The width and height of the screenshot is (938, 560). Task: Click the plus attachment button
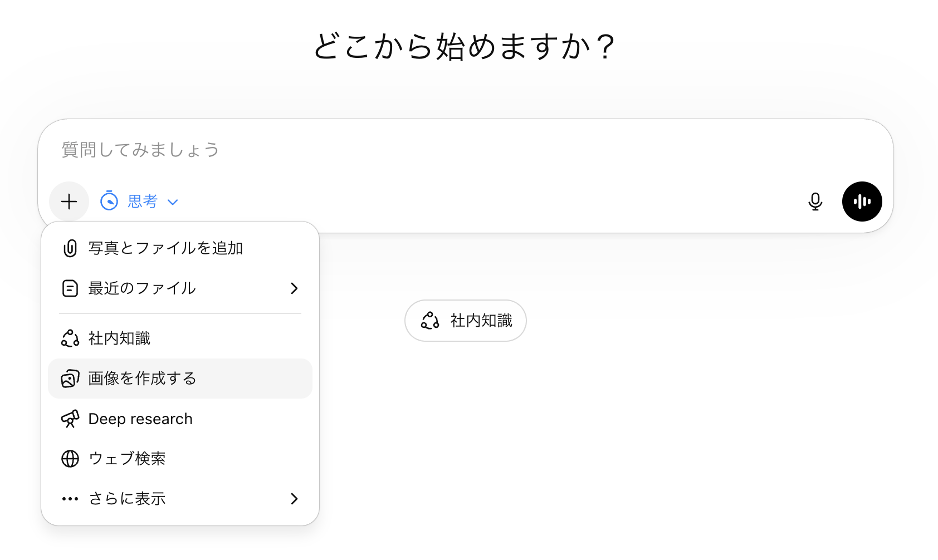[69, 202]
